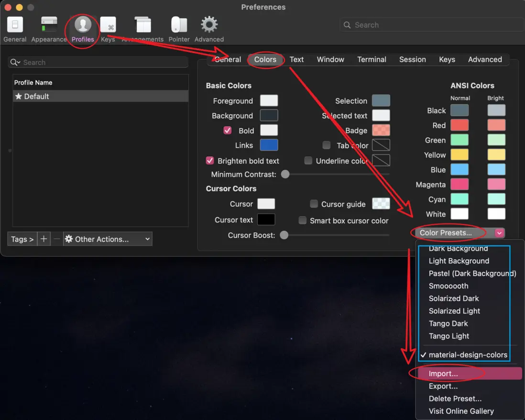Enable the Underline color checkbox

pyautogui.click(x=308, y=160)
